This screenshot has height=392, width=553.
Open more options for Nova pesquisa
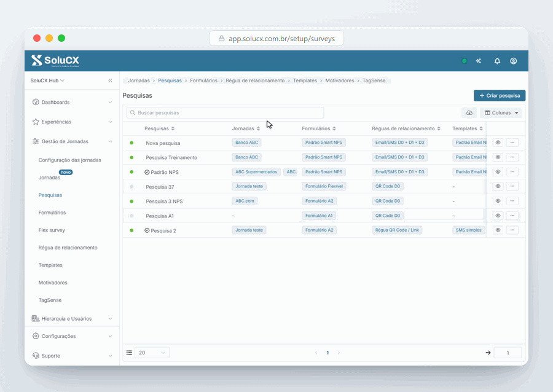(512, 143)
